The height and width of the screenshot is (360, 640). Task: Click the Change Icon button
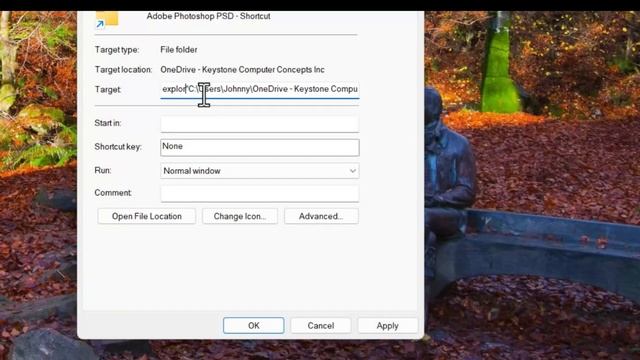(240, 216)
